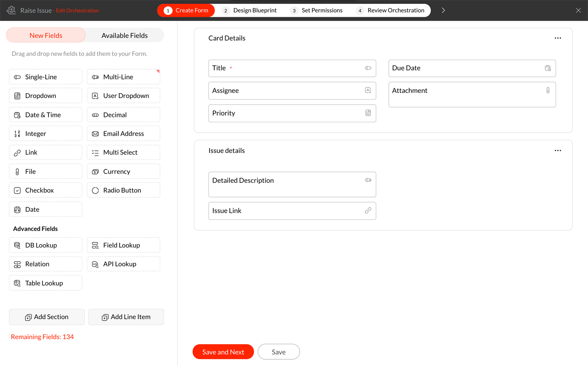Click the Edit Orchestration label

[77, 10]
